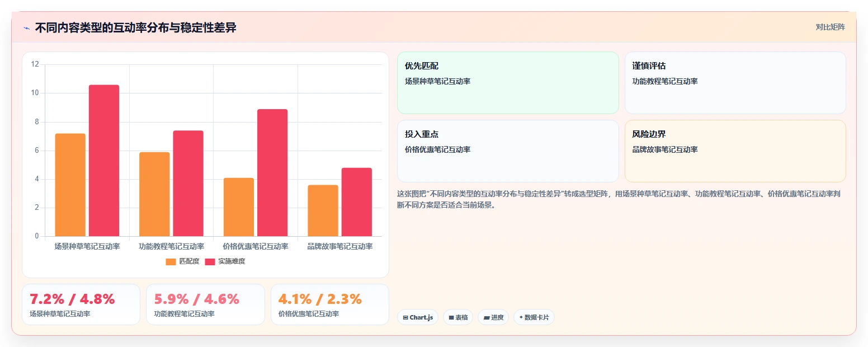868x347 pixels.
Task: Click the y-axis tick value 6
Action: pyautogui.click(x=37, y=151)
